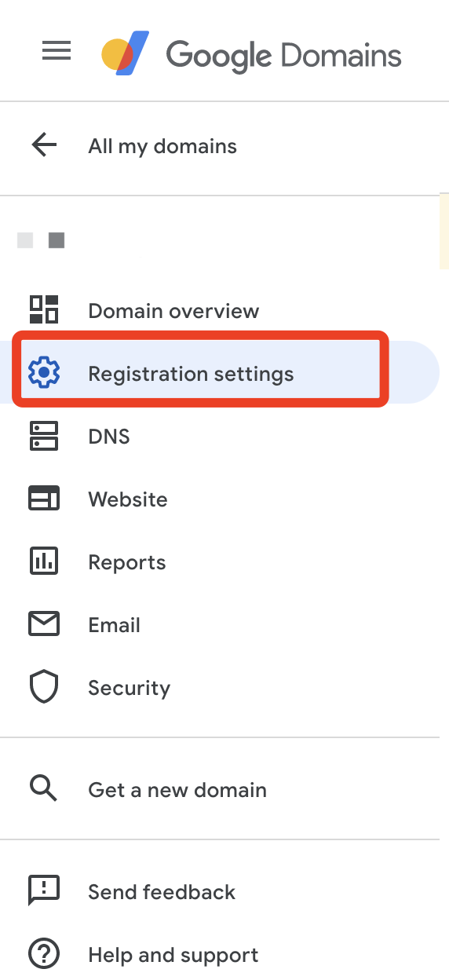Viewport: 449px width, 980px height.
Task: Click the Security shield icon
Action: coord(44,687)
